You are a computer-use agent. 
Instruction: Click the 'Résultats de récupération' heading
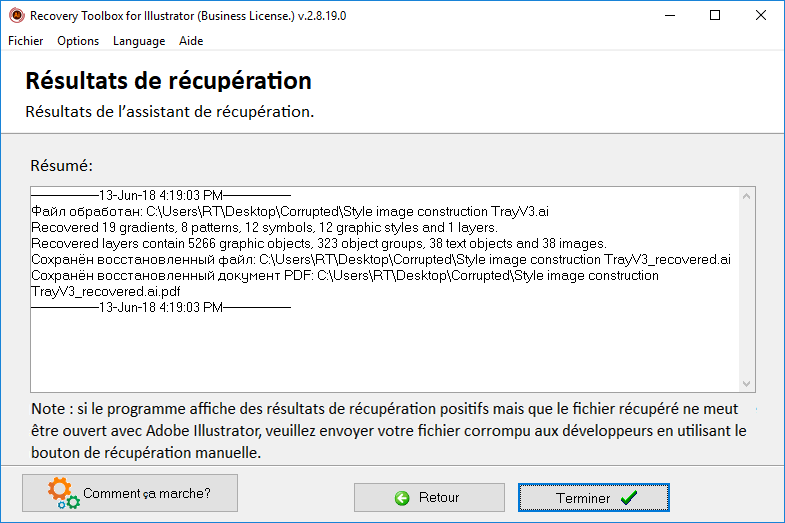coord(169,81)
